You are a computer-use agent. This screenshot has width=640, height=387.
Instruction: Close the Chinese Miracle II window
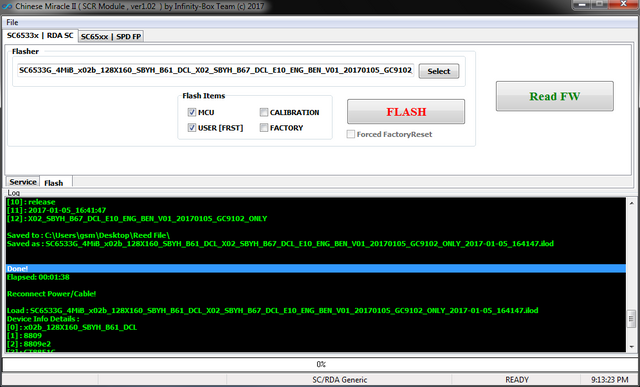click(623, 4)
